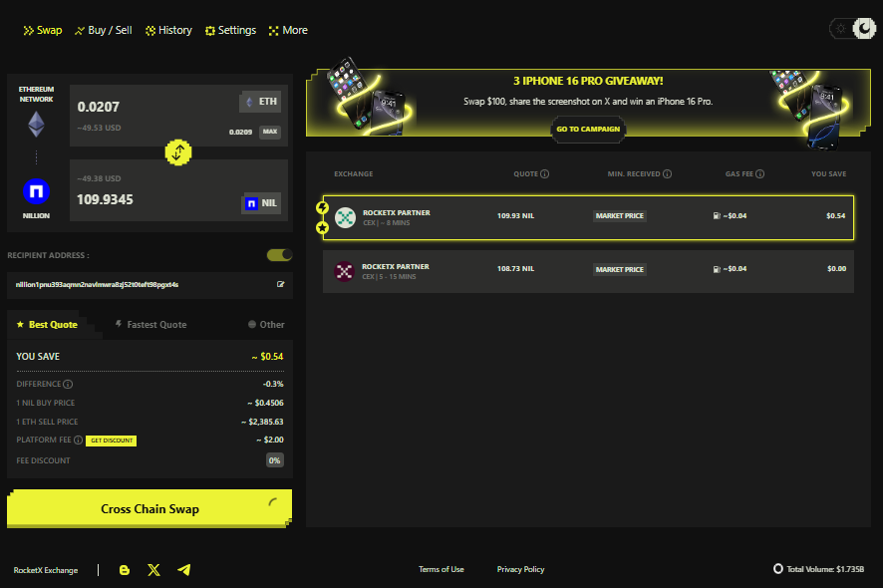Click the 0.0209 ETH balance value
883x588 pixels.
(240, 132)
